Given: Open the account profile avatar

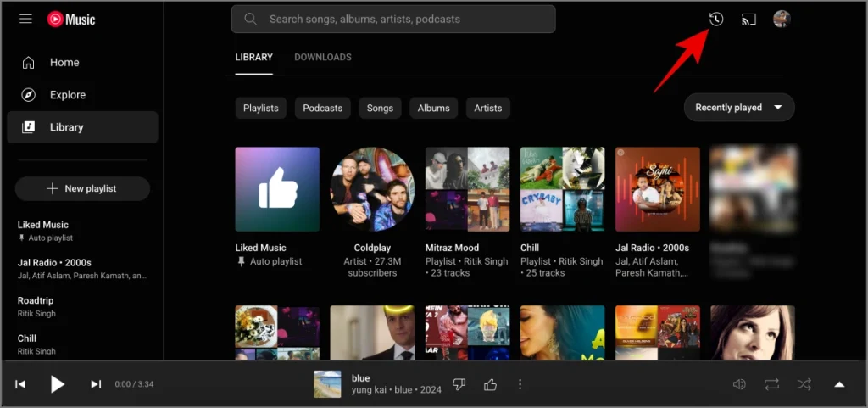Looking at the screenshot, I should [782, 19].
